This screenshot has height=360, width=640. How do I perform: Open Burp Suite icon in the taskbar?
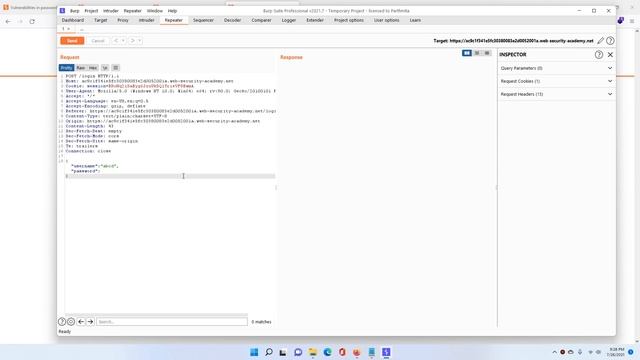click(386, 352)
